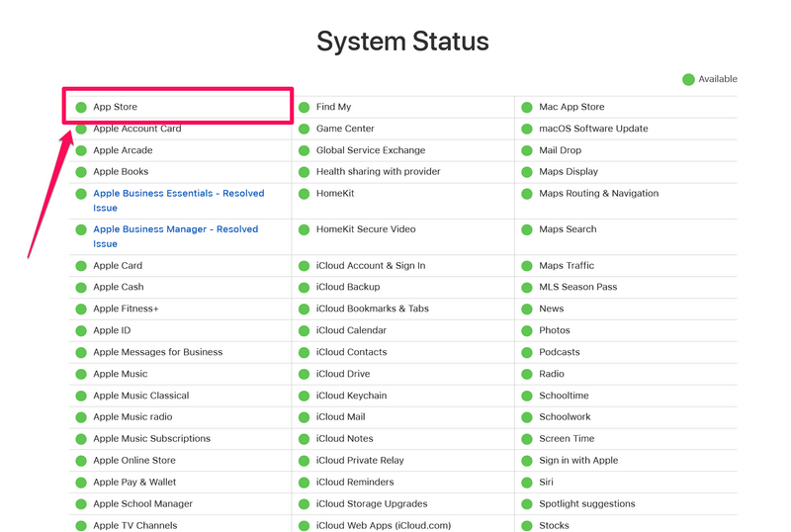Select the HomeKit entry
Image resolution: width=791 pixels, height=532 pixels.
click(335, 193)
